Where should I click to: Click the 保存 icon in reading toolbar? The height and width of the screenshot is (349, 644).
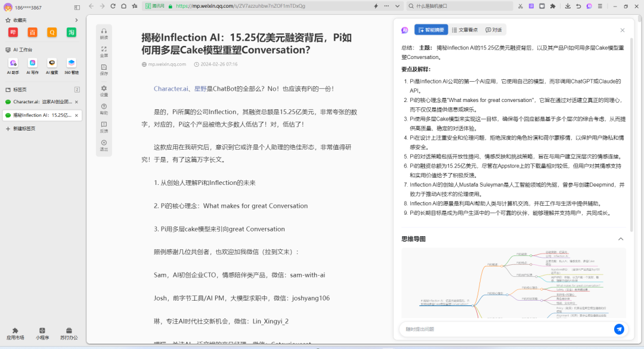pyautogui.click(x=104, y=69)
